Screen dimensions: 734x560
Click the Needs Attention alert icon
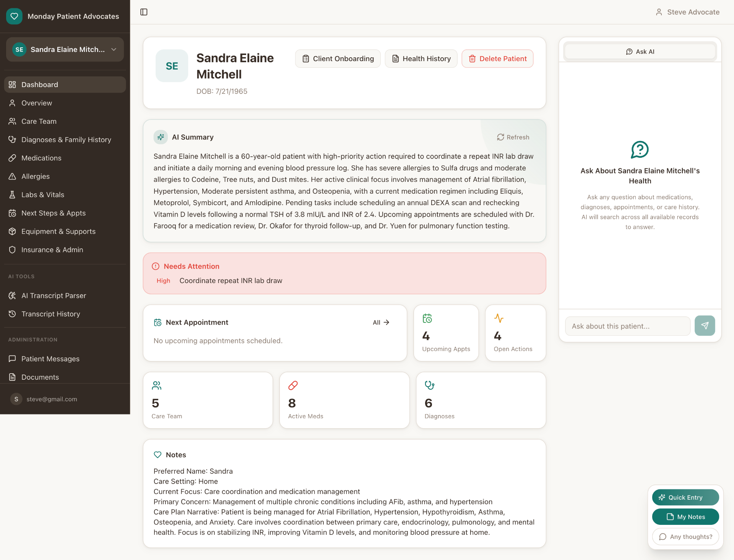pyautogui.click(x=156, y=266)
